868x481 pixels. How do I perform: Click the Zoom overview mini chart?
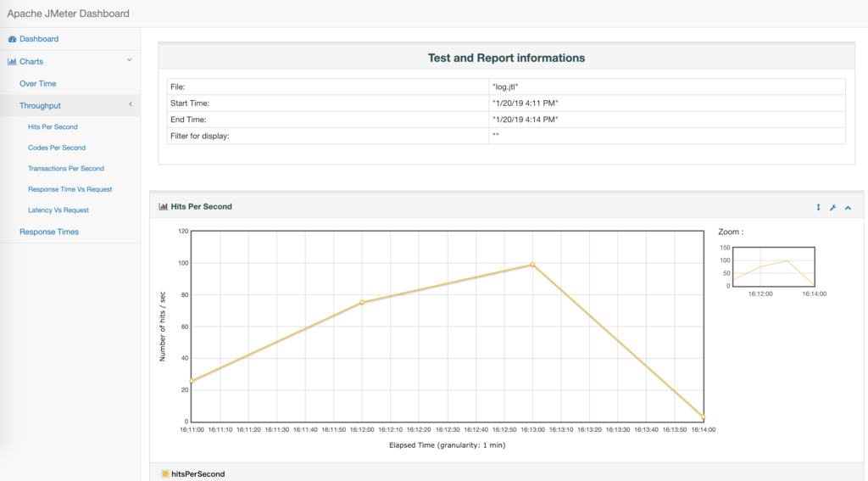click(x=773, y=266)
